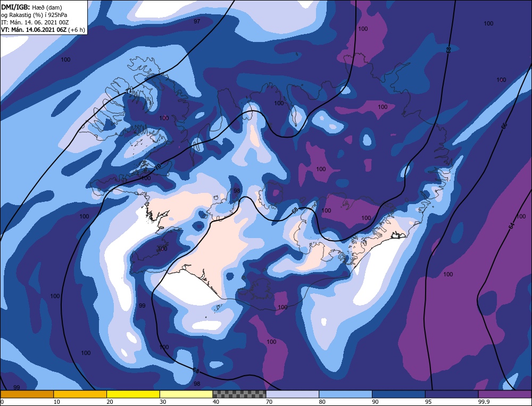Screen dimensions: 532x406
Task: Click the medium blue 90–95 legend swatch
Action: 398,394
